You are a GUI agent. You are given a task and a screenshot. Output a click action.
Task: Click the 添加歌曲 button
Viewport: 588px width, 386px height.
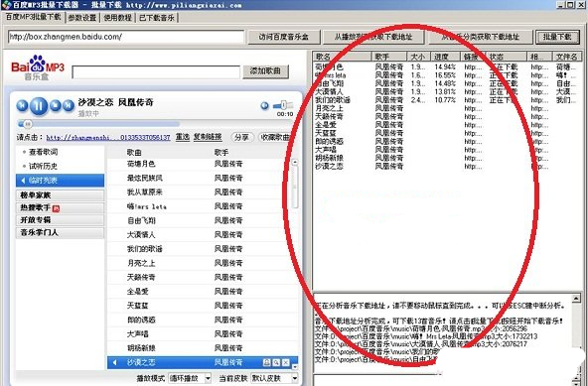[x=265, y=71]
